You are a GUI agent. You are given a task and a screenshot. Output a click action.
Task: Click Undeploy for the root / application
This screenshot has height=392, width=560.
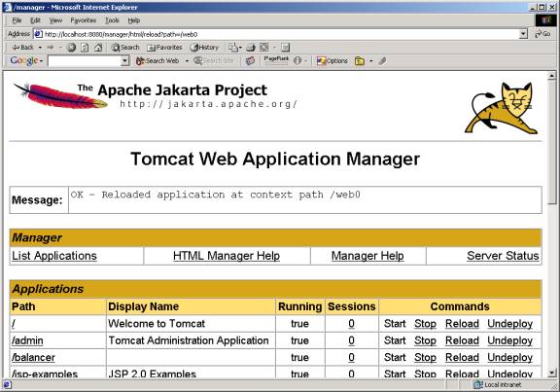510,324
